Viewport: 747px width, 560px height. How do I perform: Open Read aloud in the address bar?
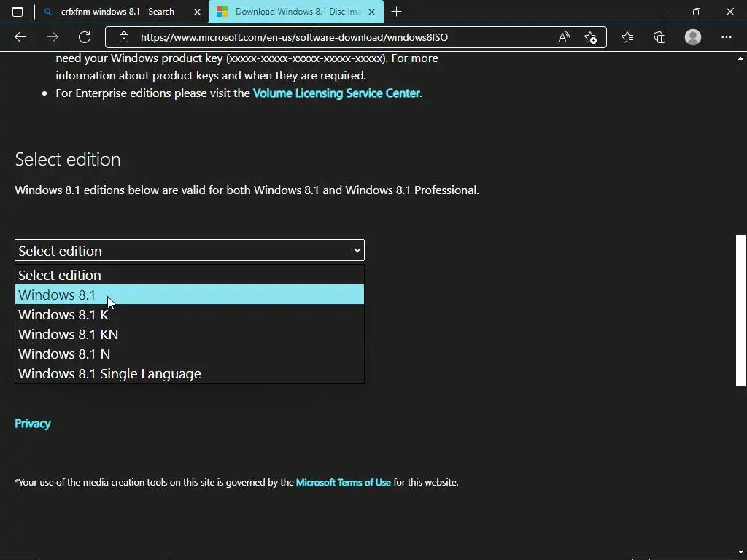(564, 37)
